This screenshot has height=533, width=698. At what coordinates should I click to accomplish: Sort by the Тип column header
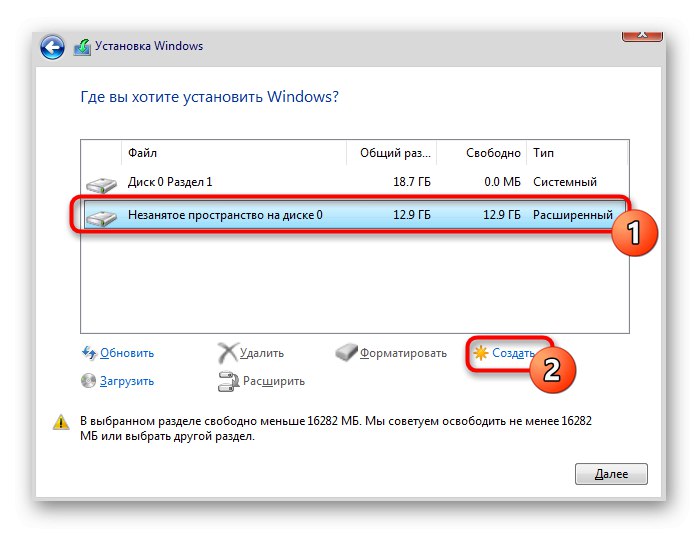577,153
